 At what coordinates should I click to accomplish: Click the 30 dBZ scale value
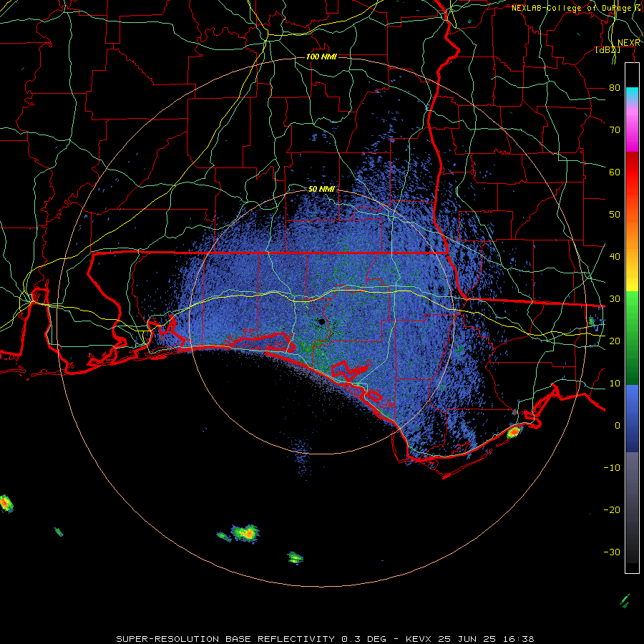[615, 298]
